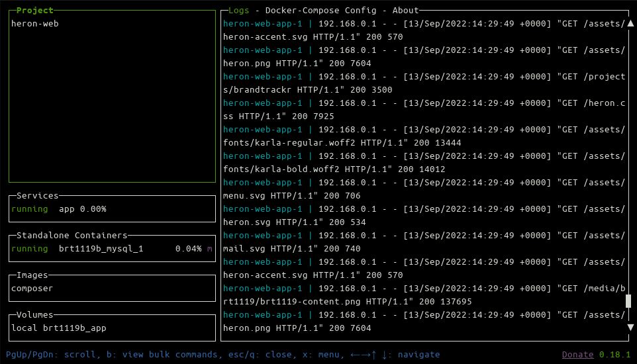Focus the Volumes panel title
637x364 pixels.
(x=35, y=315)
